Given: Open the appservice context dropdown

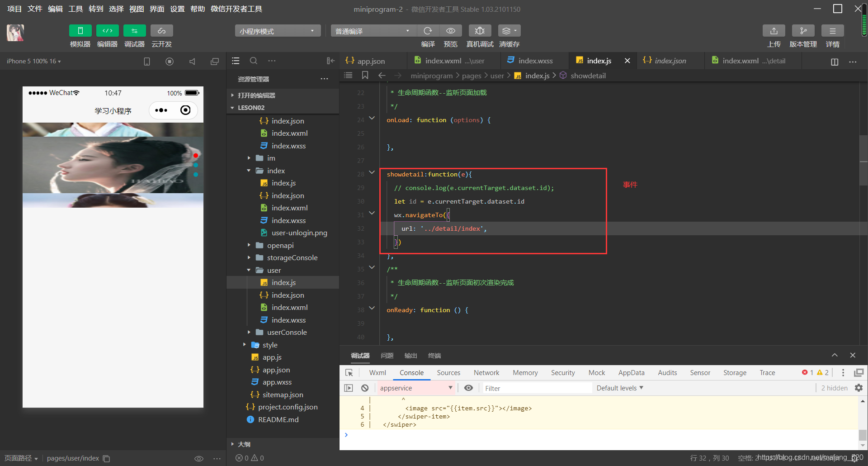Looking at the screenshot, I should point(416,388).
